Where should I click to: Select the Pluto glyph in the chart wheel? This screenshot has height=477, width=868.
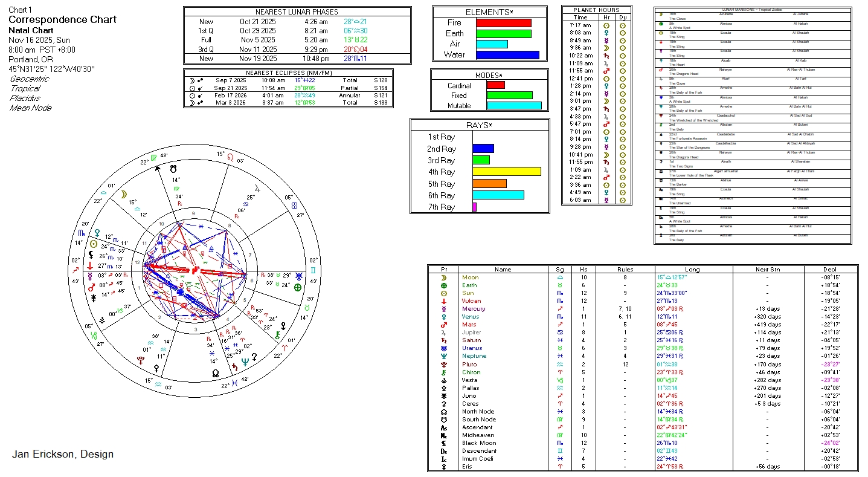[141, 359]
